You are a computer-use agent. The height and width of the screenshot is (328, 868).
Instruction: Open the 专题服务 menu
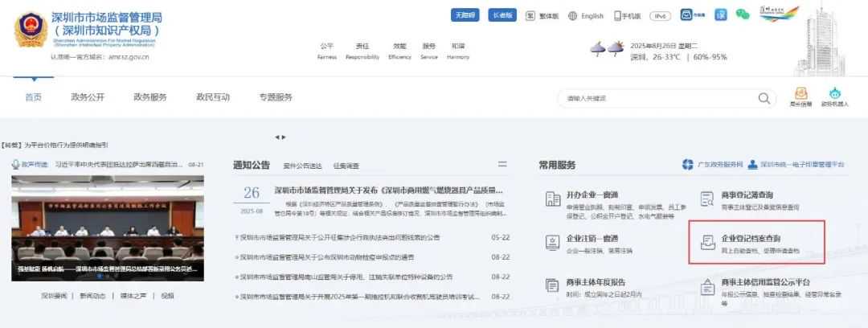[276, 97]
